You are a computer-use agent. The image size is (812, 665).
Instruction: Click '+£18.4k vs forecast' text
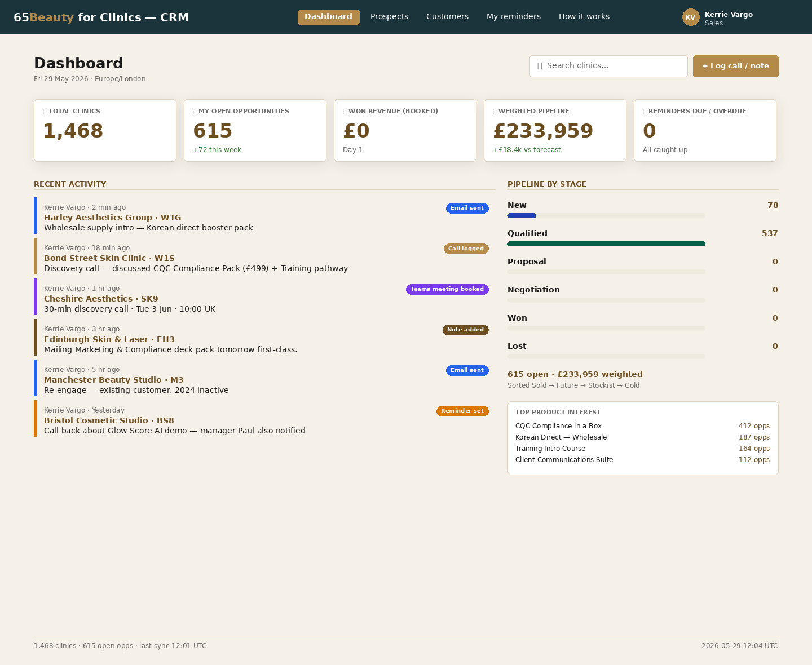527,150
